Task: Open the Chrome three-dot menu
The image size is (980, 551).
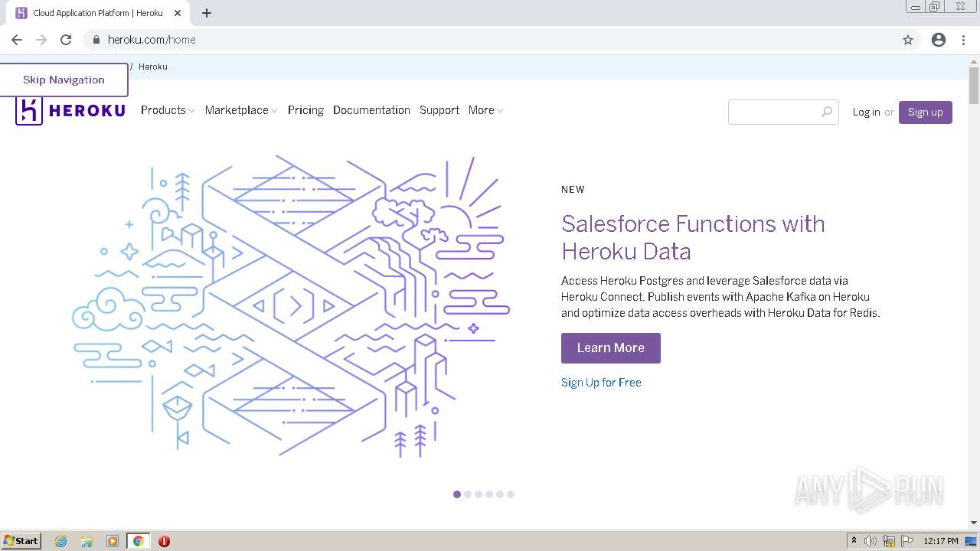Action: pos(963,40)
